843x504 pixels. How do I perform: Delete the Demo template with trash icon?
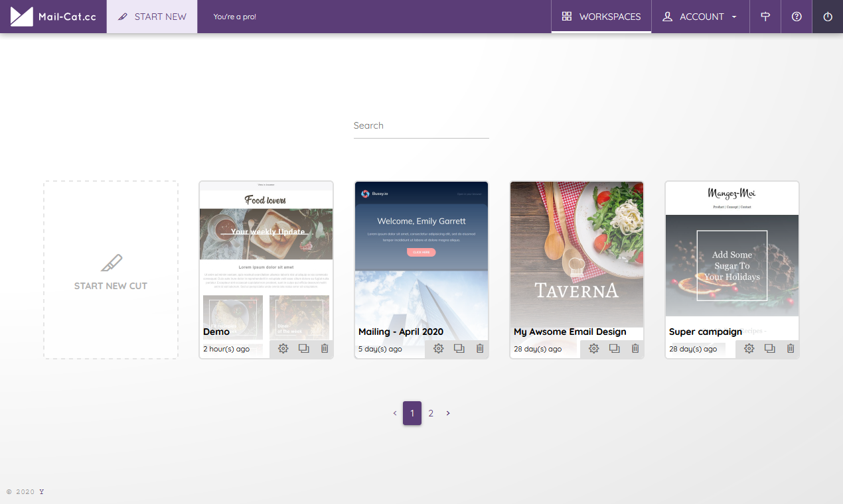coord(324,348)
